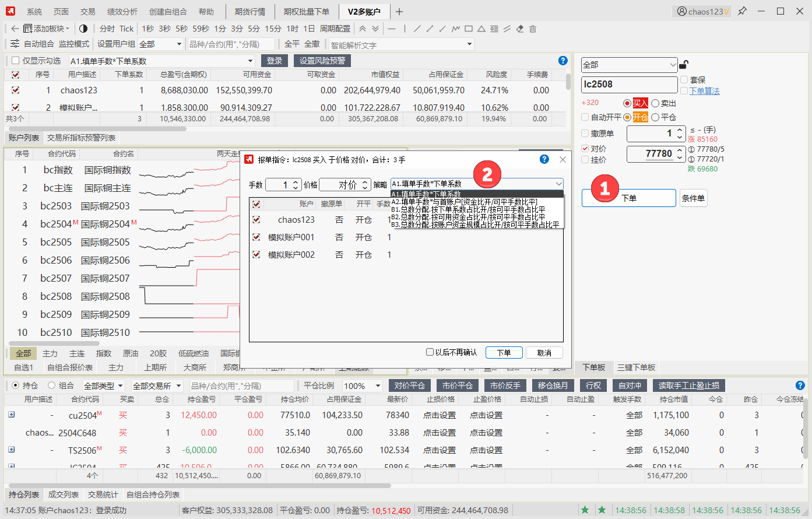
Task: Click the unlock padlock icon in order panel
Action: point(684,65)
